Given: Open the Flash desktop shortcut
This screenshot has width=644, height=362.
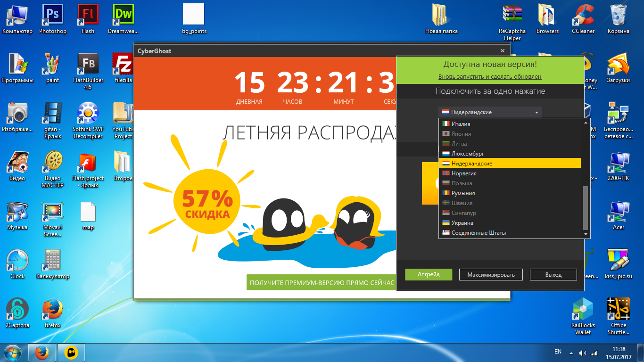Looking at the screenshot, I should click(x=88, y=19).
